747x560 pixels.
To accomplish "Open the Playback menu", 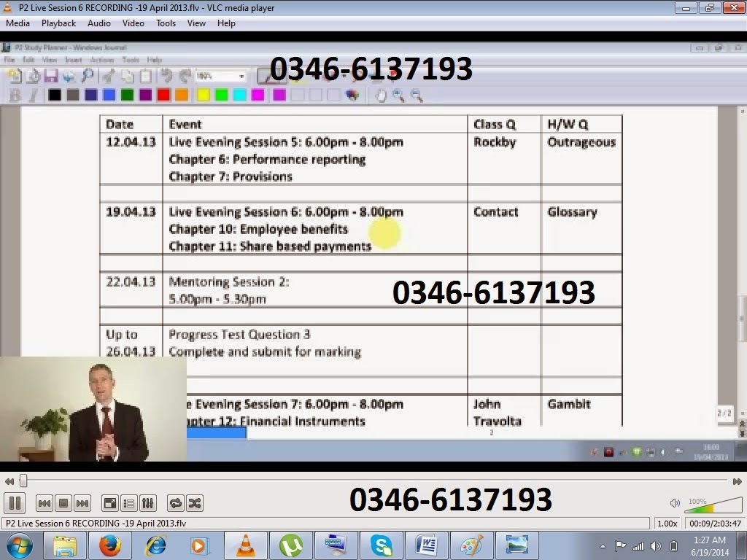I will pos(58,23).
